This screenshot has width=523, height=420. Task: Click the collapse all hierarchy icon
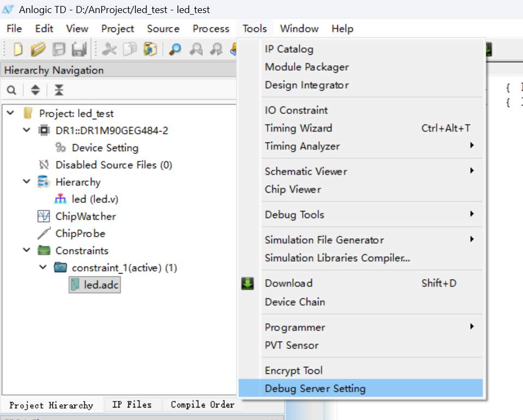(x=59, y=90)
